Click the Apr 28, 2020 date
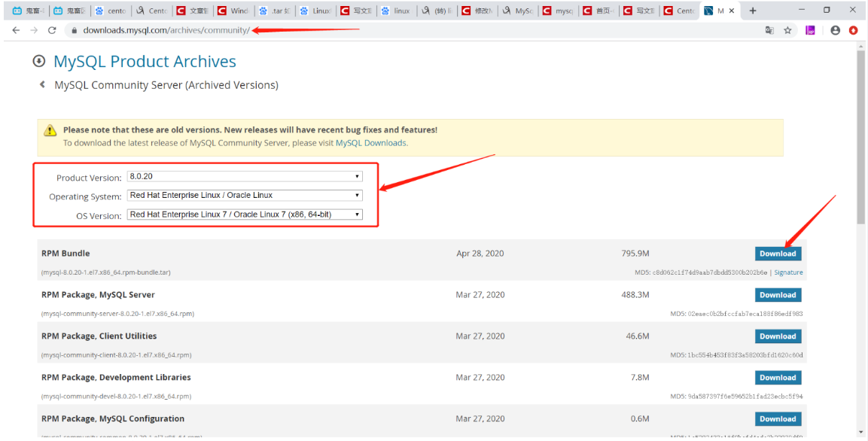 pos(480,254)
